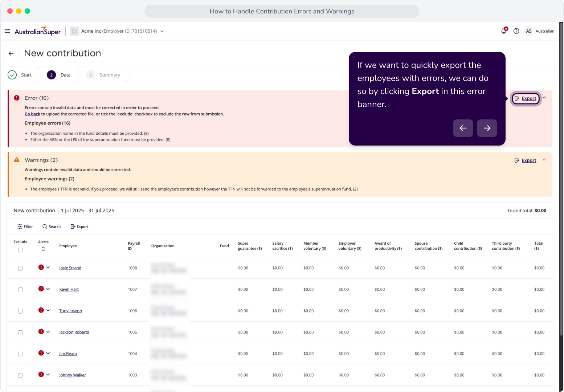The image size is (564, 392).
Task: Open the help question mark icon
Action: click(x=516, y=31)
